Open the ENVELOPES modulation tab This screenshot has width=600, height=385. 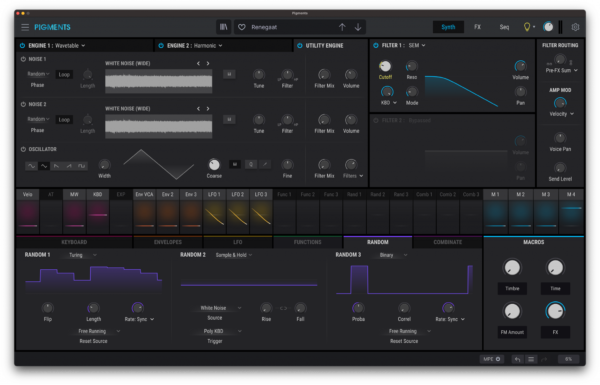coord(168,242)
